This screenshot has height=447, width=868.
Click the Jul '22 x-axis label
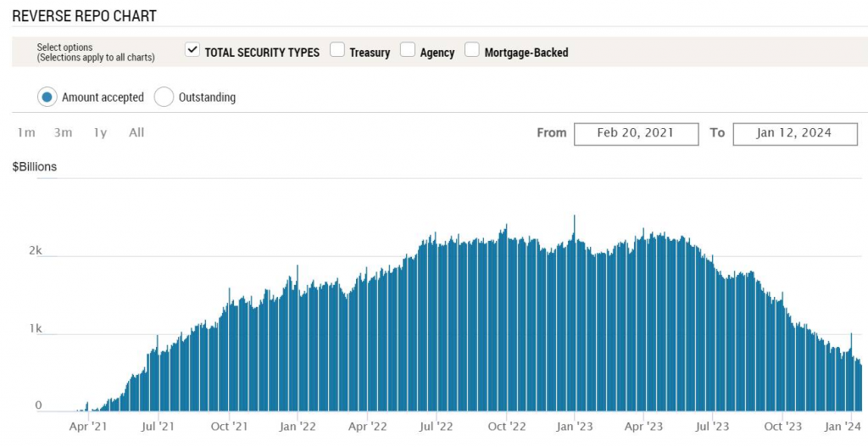(x=436, y=426)
